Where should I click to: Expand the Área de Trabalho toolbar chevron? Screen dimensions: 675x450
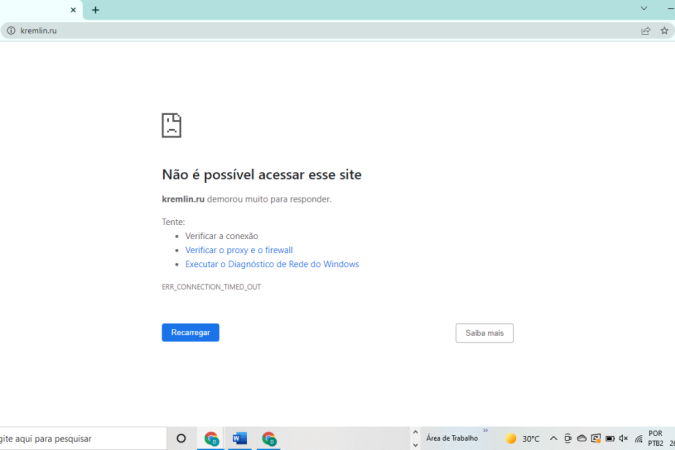coord(486,430)
